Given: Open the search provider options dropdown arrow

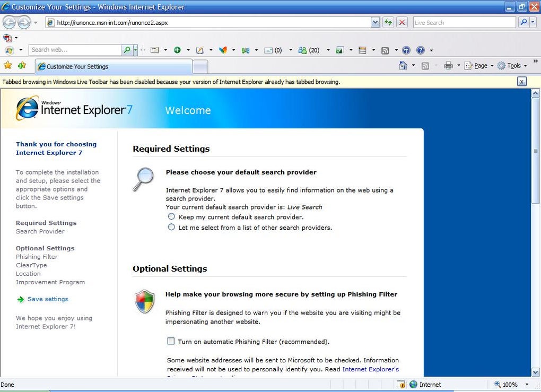Looking at the screenshot, I should (x=533, y=23).
